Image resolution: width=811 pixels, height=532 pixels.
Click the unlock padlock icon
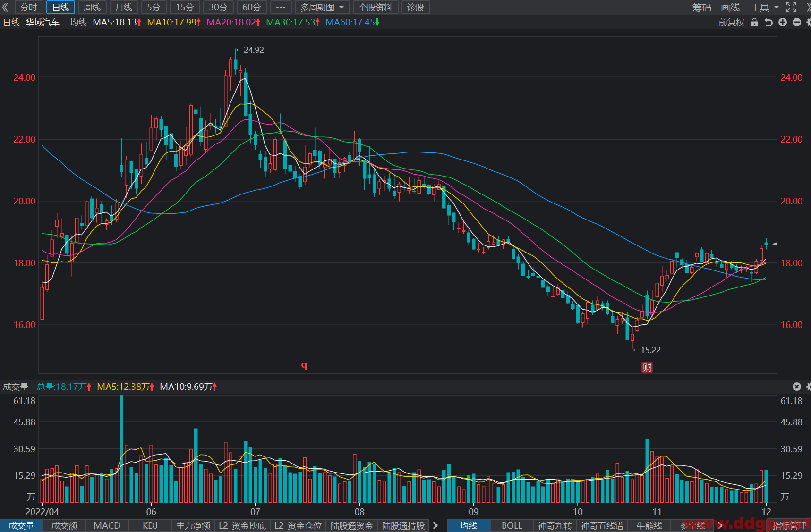(754, 22)
